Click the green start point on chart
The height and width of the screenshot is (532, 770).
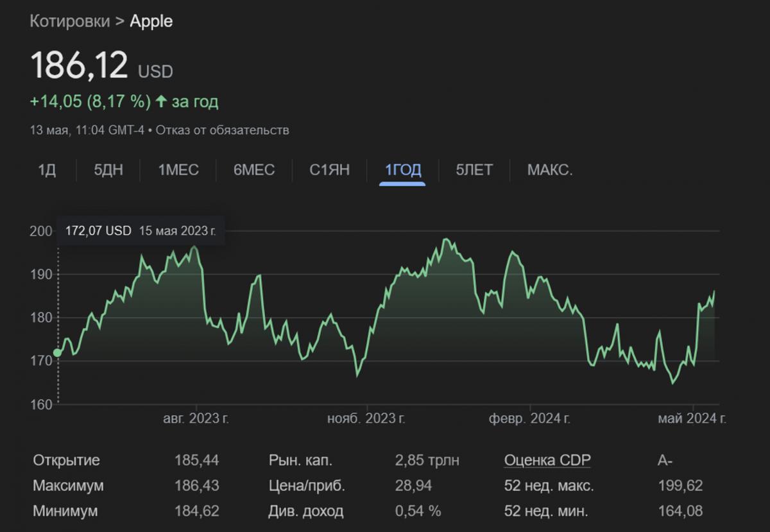point(58,352)
